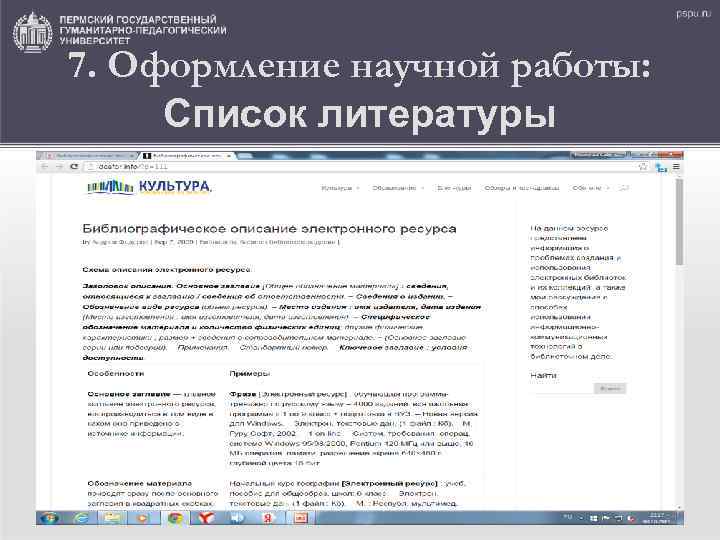Open Yandex Browser from the taskbar
The height and width of the screenshot is (540, 720).
(x=206, y=518)
